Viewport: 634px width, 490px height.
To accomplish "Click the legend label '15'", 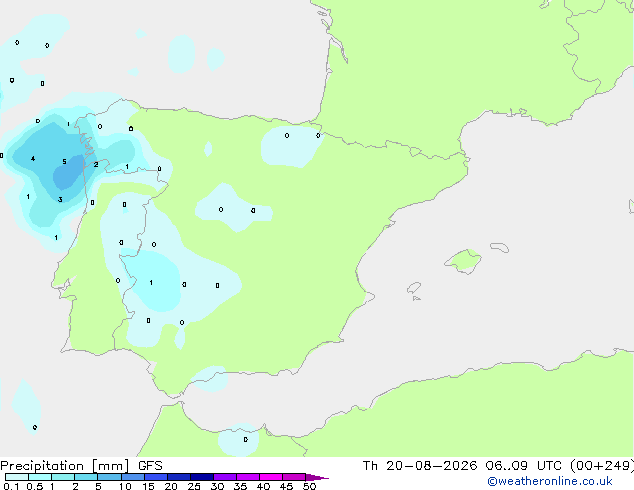I will [148, 486].
